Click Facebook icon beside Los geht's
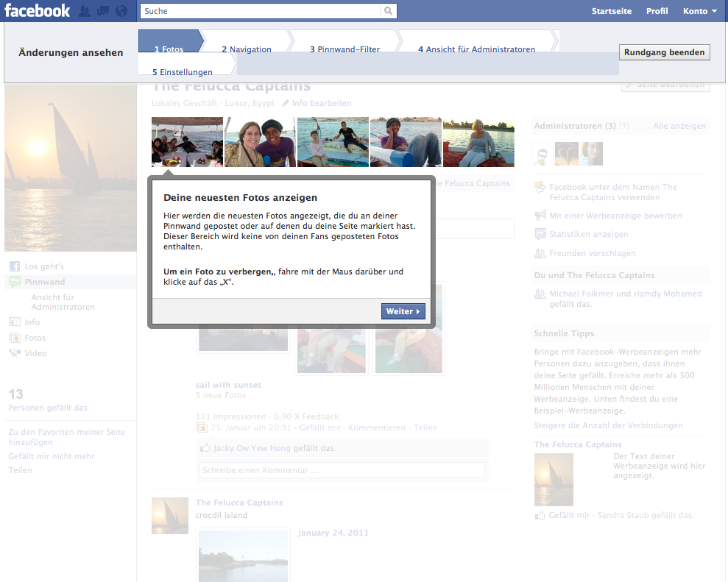 15,266
